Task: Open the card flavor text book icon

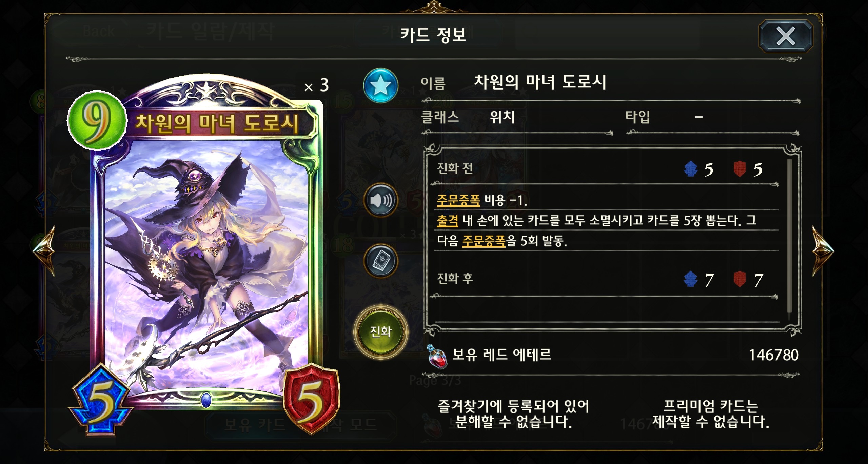Action: [380, 261]
